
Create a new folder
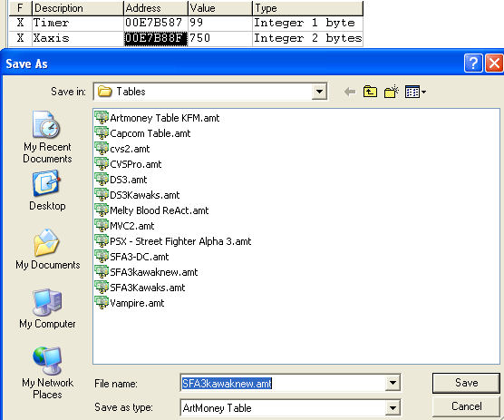click(x=392, y=92)
